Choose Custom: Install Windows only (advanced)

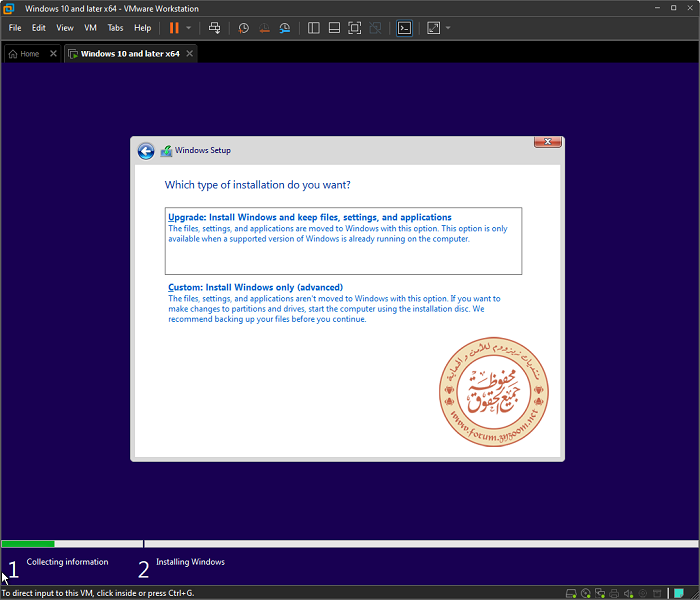(x=343, y=303)
